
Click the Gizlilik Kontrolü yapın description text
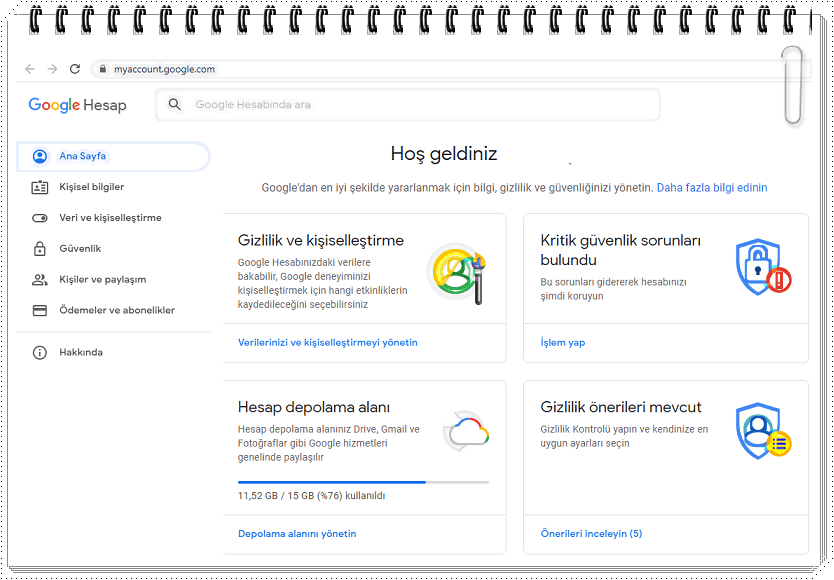624,436
